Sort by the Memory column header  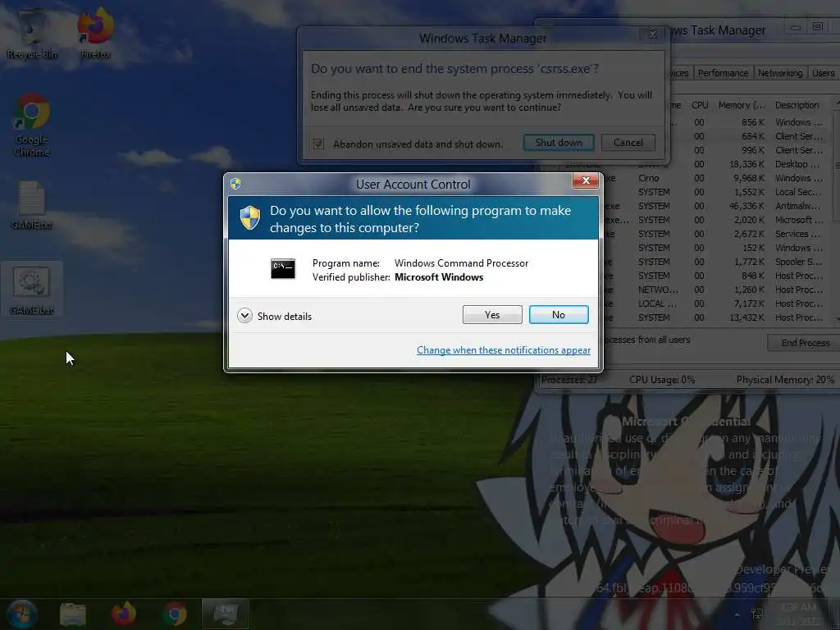[742, 105]
